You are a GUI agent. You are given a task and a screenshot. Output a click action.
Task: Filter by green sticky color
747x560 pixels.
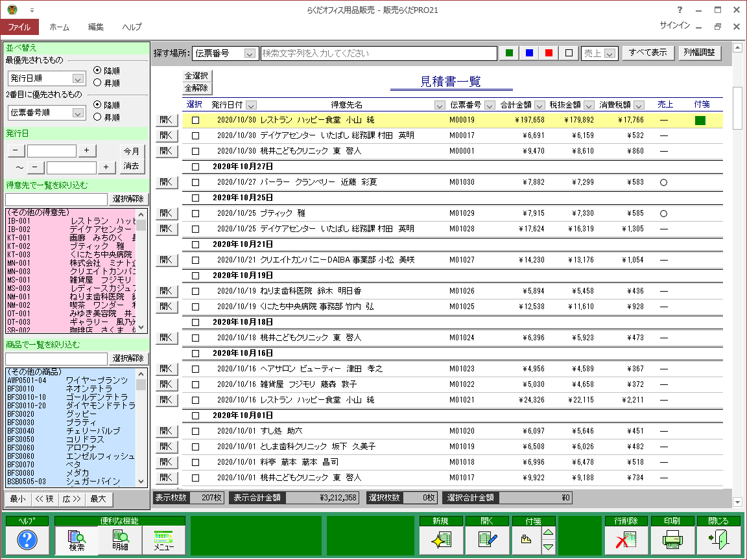[x=509, y=53]
